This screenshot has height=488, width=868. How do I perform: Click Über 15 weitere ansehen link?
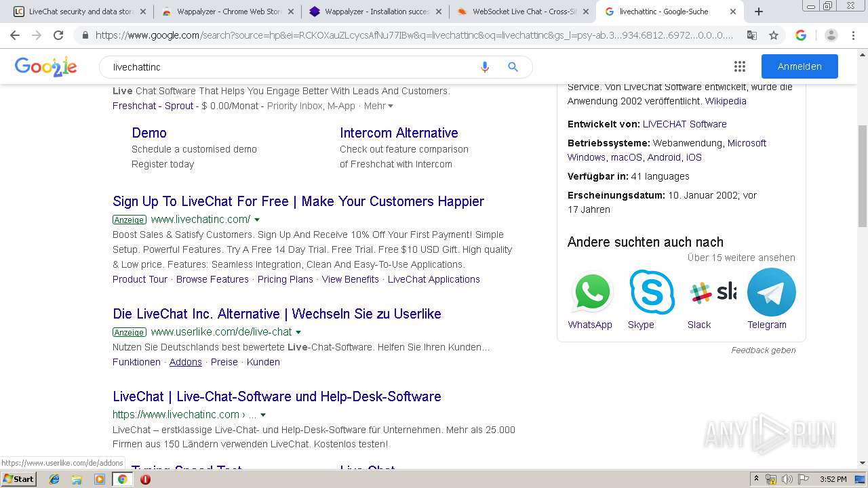coord(741,258)
